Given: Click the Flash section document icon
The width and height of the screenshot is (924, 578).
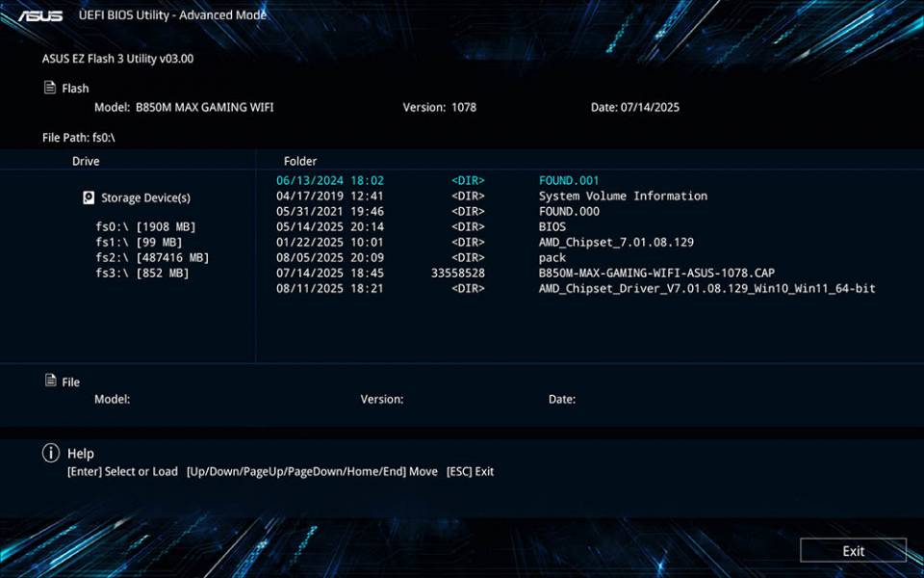Looking at the screenshot, I should pos(49,88).
